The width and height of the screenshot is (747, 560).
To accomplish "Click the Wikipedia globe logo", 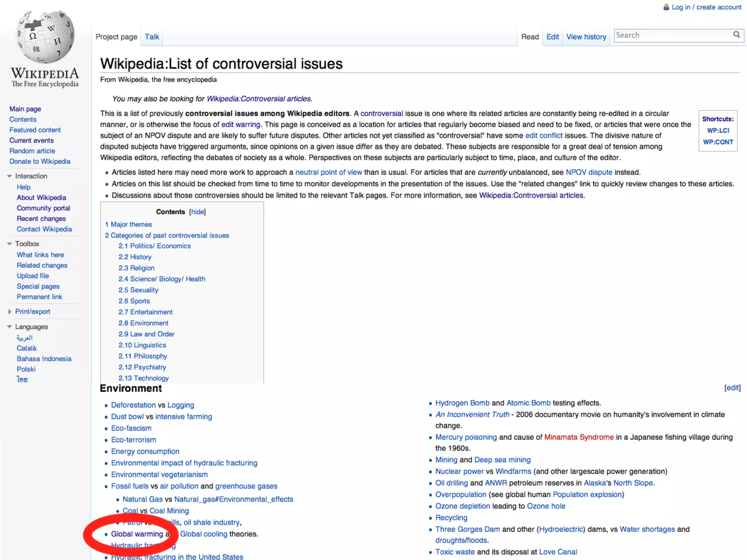I will coord(45,37).
